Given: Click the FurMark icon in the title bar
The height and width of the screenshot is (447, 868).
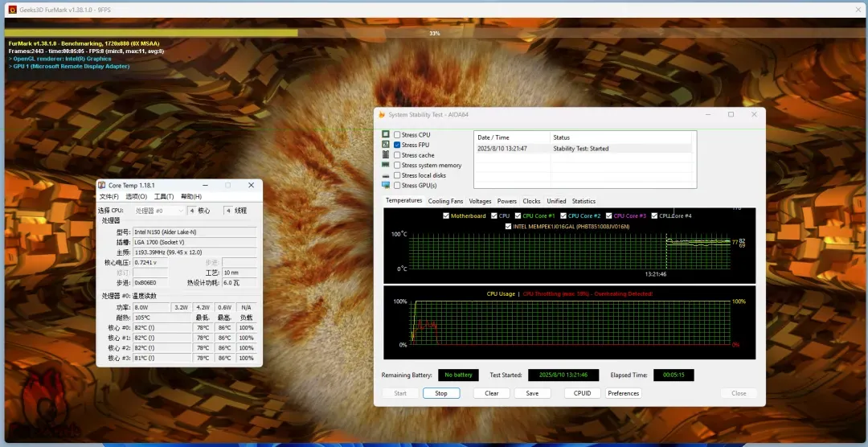Looking at the screenshot, I should [12, 10].
